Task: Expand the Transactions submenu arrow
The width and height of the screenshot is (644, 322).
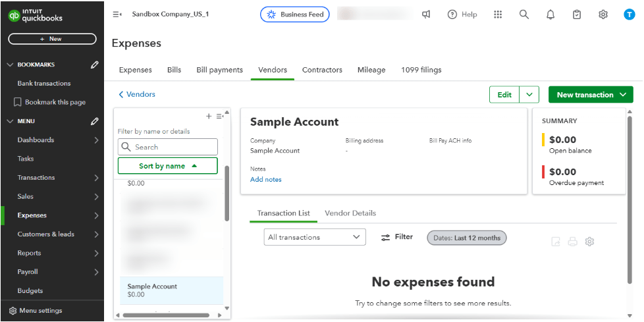Action: [97, 178]
